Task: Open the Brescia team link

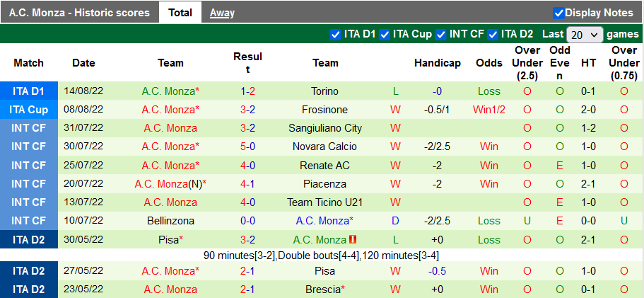Action: pos(323,290)
